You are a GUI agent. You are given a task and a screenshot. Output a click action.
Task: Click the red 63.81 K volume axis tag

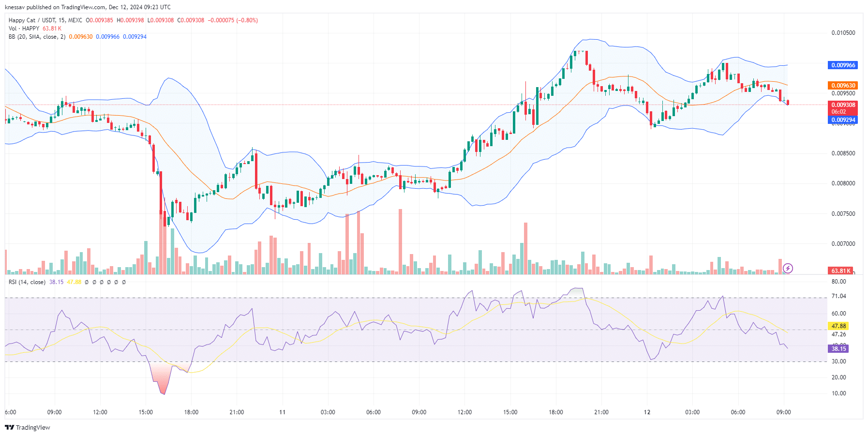[840, 271]
